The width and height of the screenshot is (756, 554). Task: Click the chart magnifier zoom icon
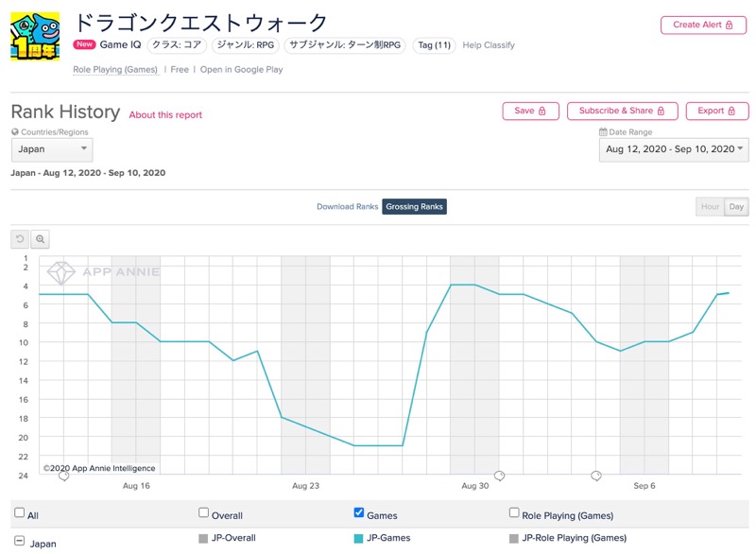pos(41,239)
